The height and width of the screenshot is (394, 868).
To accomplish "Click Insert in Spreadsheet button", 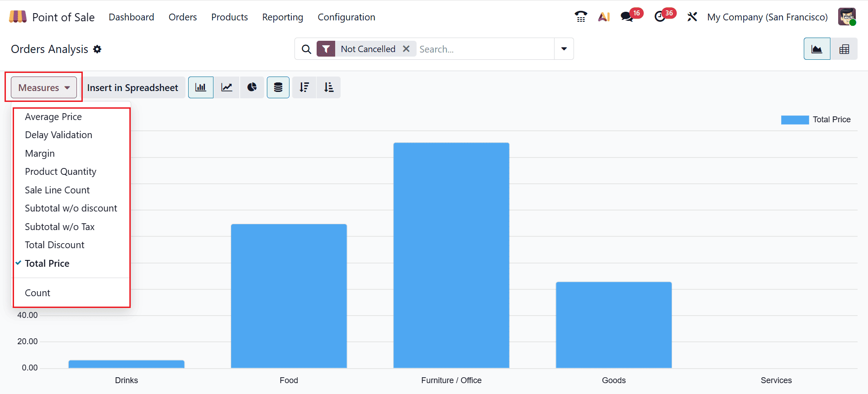I will (x=133, y=87).
